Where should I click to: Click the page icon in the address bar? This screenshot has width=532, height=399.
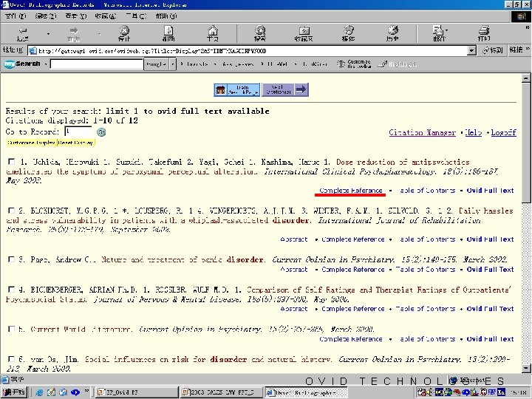[x=33, y=51]
